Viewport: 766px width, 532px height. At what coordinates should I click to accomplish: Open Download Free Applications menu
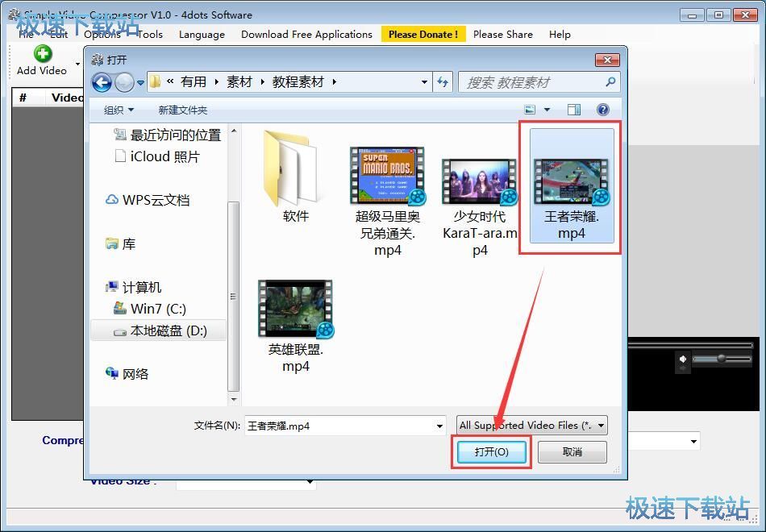306,34
